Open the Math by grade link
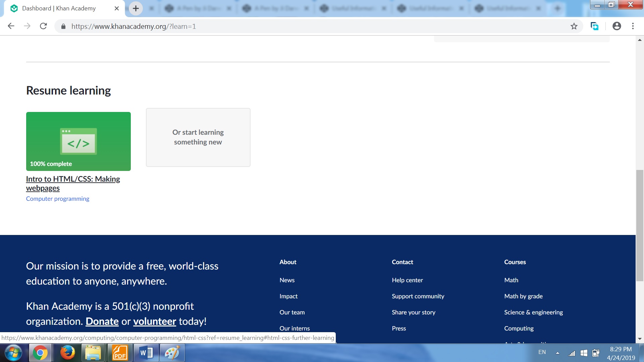 pos(524,296)
